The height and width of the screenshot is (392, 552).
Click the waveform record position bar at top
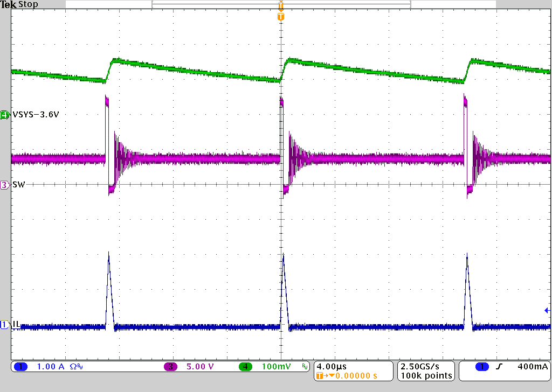pos(280,3)
